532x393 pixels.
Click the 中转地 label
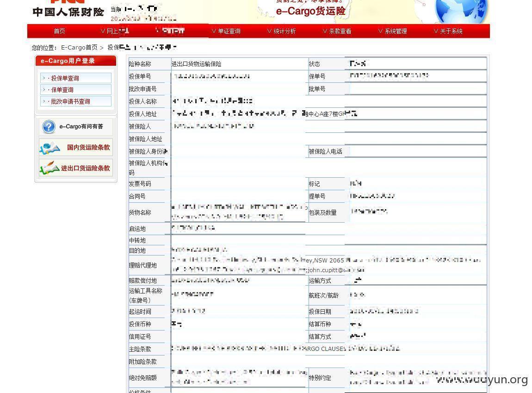pyautogui.click(x=137, y=240)
